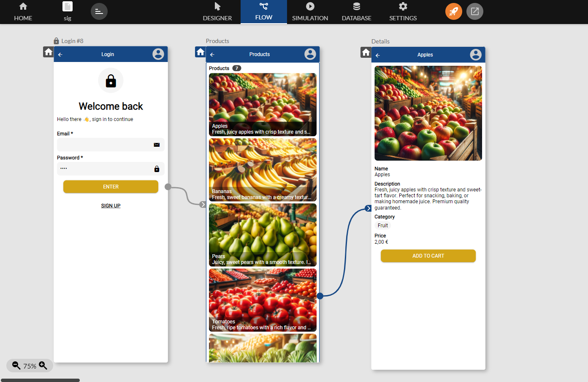Select the Products screen label above canvas
This screenshot has width=588, height=382.
(217, 41)
